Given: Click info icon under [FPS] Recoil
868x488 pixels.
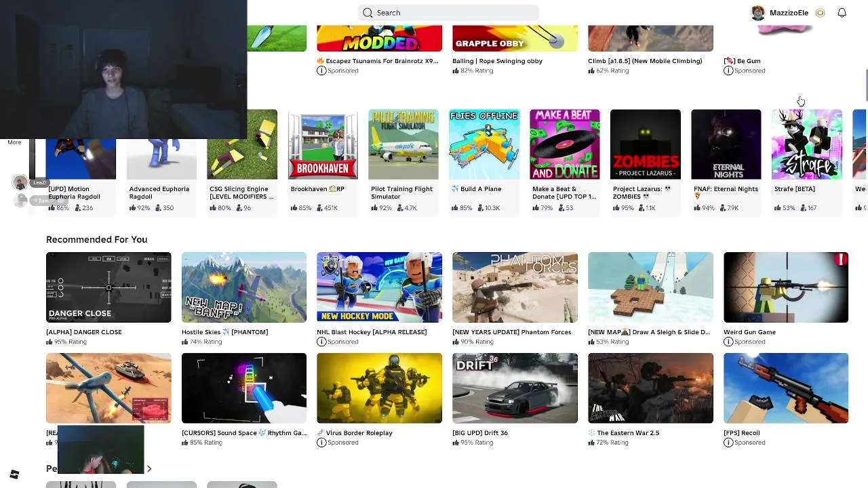Looking at the screenshot, I should [728, 443].
